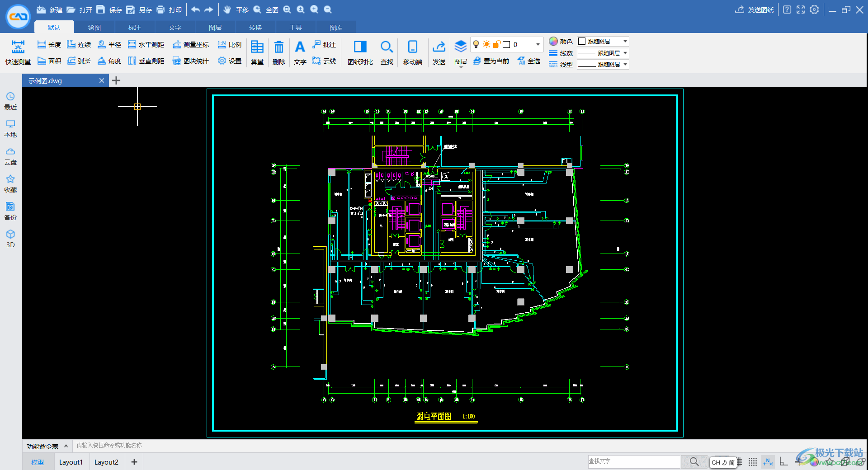The image size is (868, 470).
Task: Open Cloud Disk (云盘) in sidebar
Action: [10, 156]
